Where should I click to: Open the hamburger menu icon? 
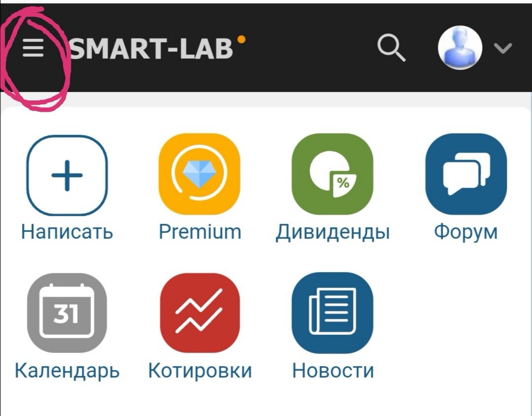[33, 47]
